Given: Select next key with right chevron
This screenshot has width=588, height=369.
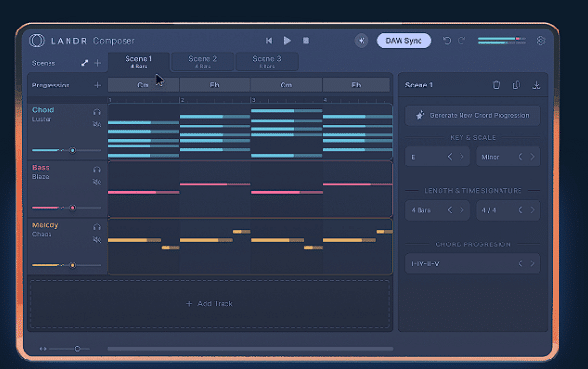Looking at the screenshot, I should tap(461, 157).
